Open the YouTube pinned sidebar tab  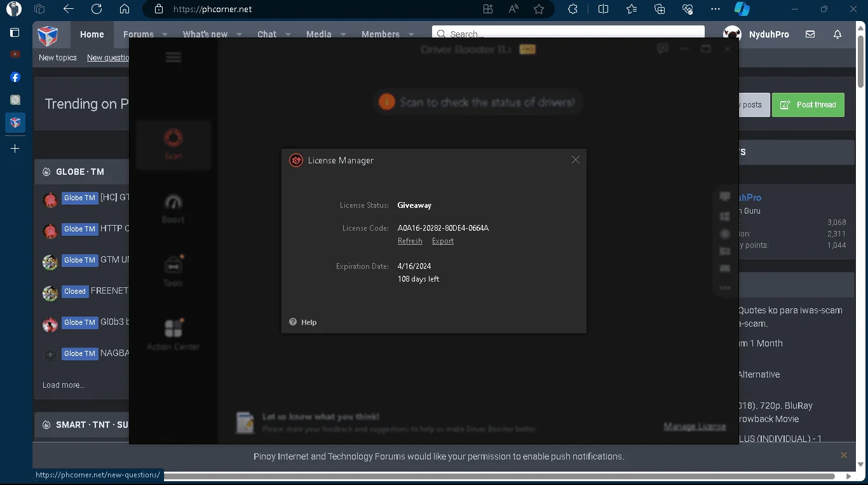[x=15, y=55]
